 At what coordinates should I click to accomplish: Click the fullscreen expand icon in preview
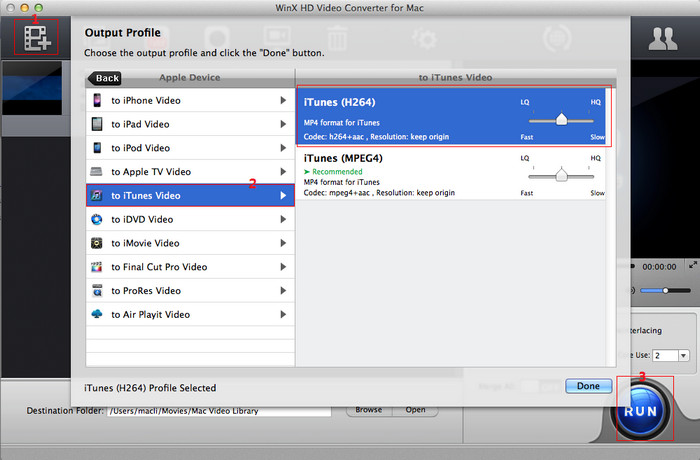pos(693,265)
